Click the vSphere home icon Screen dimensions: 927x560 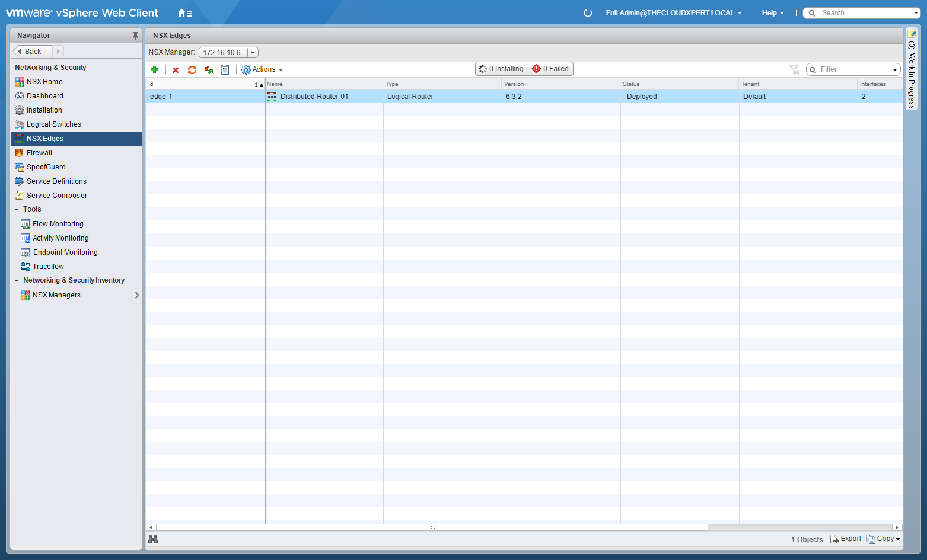(x=185, y=13)
